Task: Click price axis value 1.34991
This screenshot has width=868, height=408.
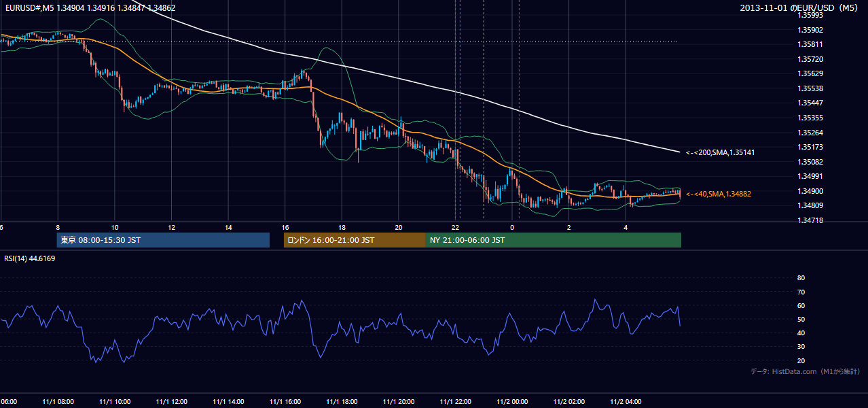Action: pos(810,177)
